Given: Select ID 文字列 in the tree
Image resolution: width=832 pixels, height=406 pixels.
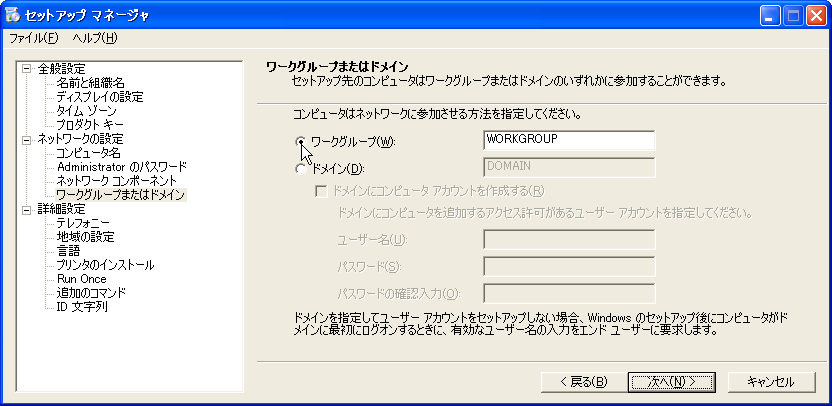Looking at the screenshot, I should (82, 306).
